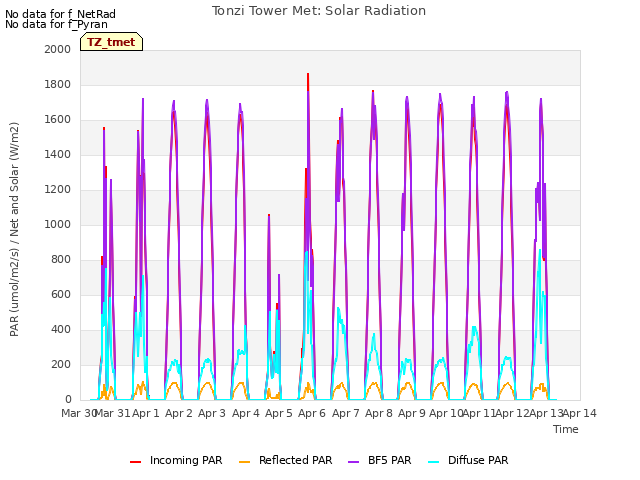Click the Apr 1 x-axis date label
The height and width of the screenshot is (480, 640).
tap(146, 413)
